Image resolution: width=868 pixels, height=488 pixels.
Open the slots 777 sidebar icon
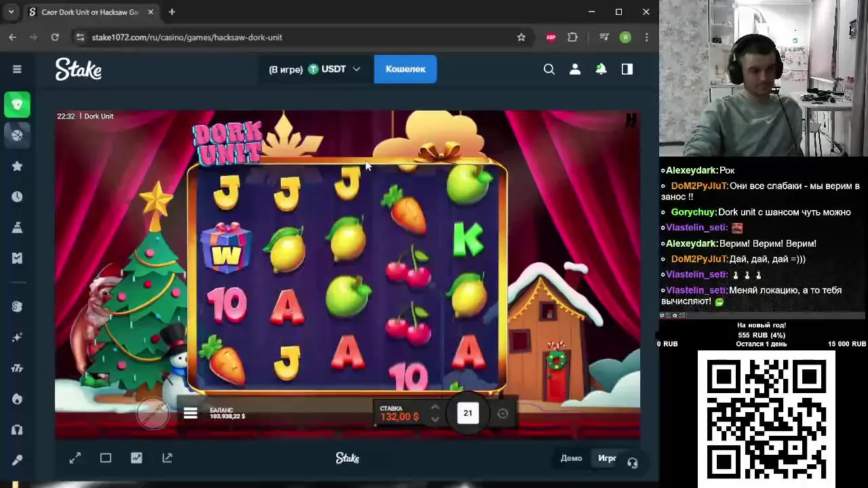tap(17, 368)
